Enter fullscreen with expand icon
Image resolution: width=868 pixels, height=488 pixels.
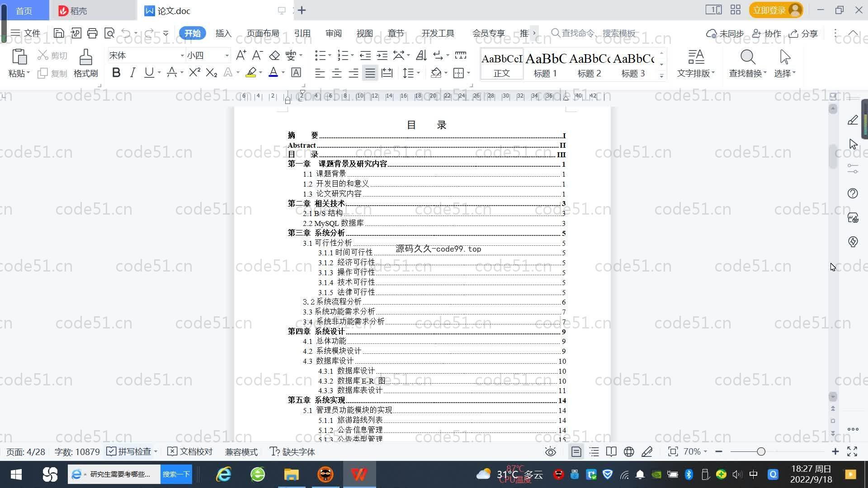[852, 451]
